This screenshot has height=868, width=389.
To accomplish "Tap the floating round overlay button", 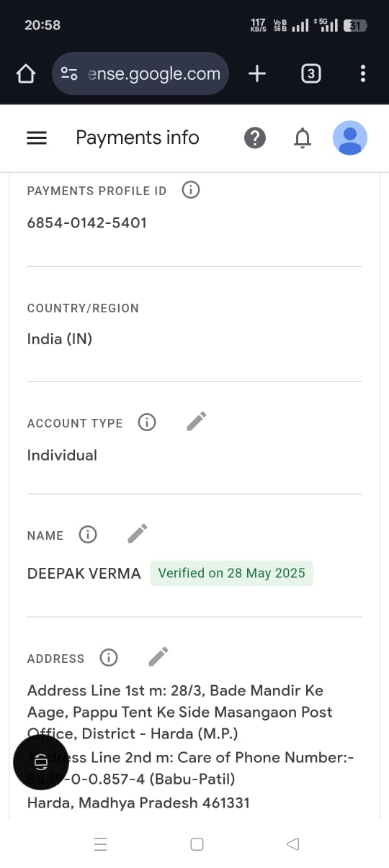I will (x=41, y=762).
